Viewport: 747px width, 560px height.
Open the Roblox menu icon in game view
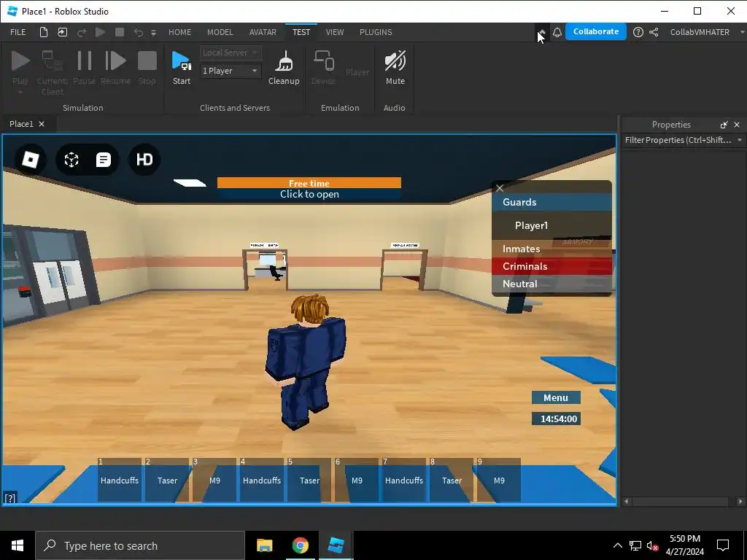[x=31, y=159]
